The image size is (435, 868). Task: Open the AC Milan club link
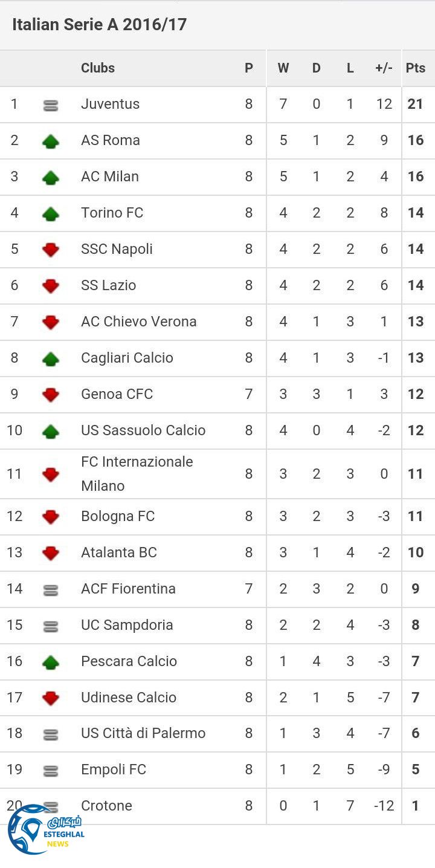point(110,177)
